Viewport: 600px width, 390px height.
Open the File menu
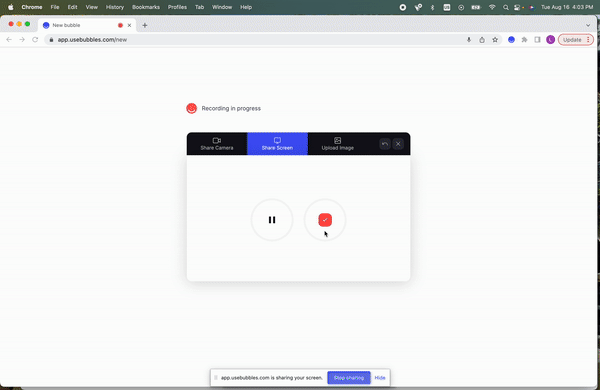coord(55,7)
